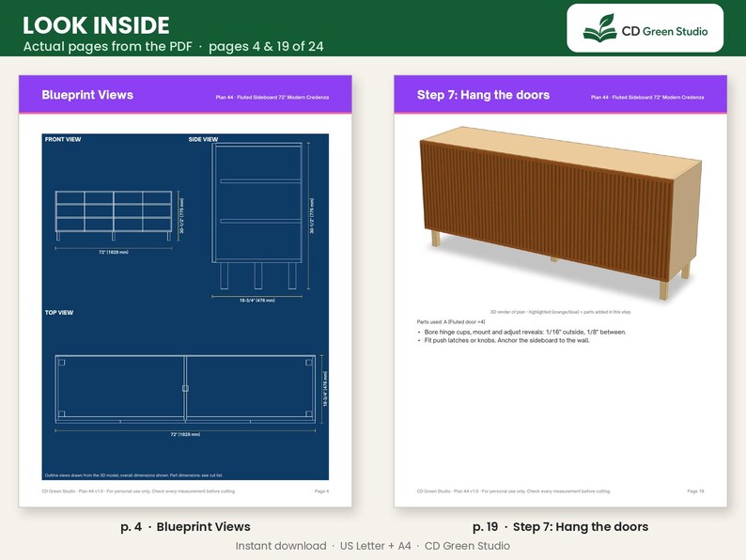
Task: Click the 'Blueprint Views' page title
Action: 87,95
